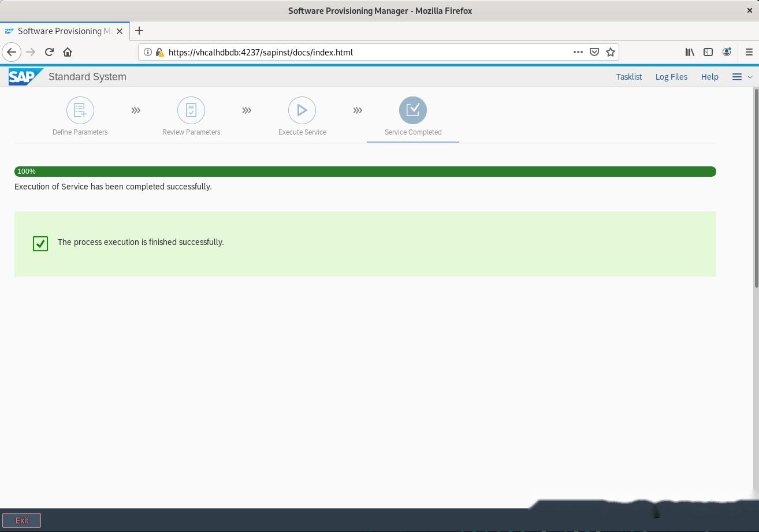Open the Help link
759x532 pixels.
coord(709,77)
